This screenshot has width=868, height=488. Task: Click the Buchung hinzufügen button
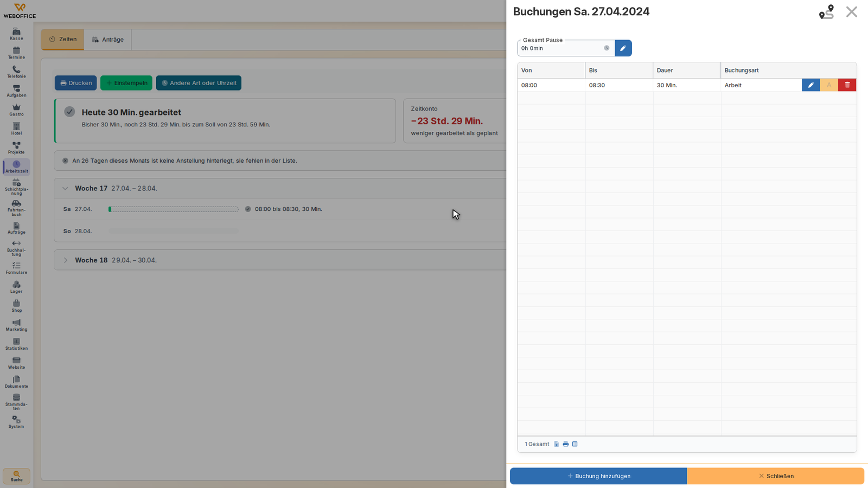pyautogui.click(x=598, y=476)
